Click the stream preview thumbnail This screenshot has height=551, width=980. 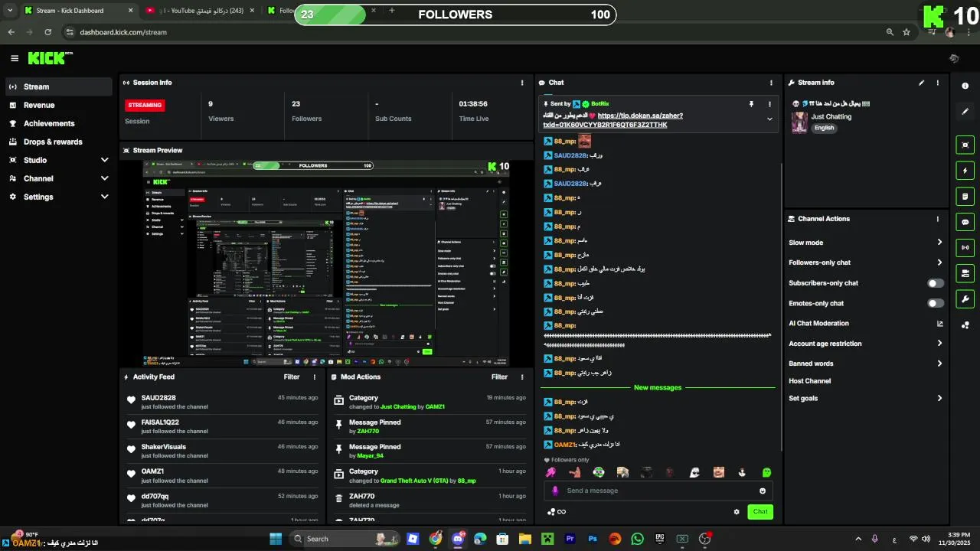point(326,263)
